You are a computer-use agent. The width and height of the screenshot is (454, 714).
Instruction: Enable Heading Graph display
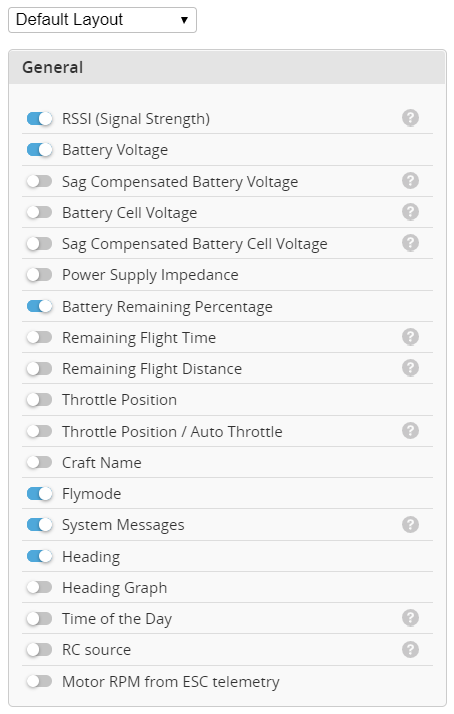[39, 587]
